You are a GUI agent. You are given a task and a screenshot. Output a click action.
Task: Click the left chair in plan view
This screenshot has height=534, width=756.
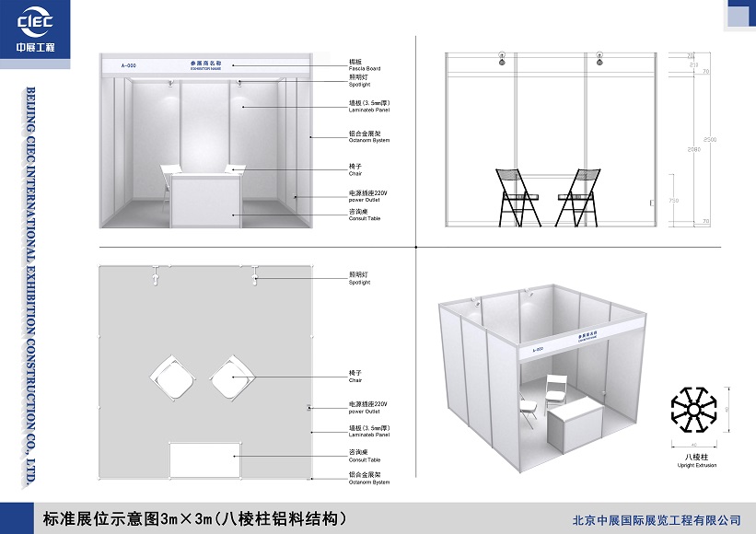169,377
